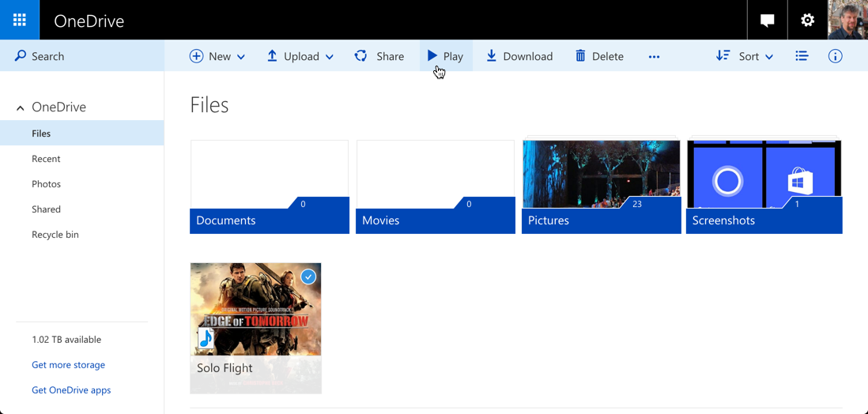Click the music note icon on Solo Flight
This screenshot has height=414, width=868.
point(206,339)
